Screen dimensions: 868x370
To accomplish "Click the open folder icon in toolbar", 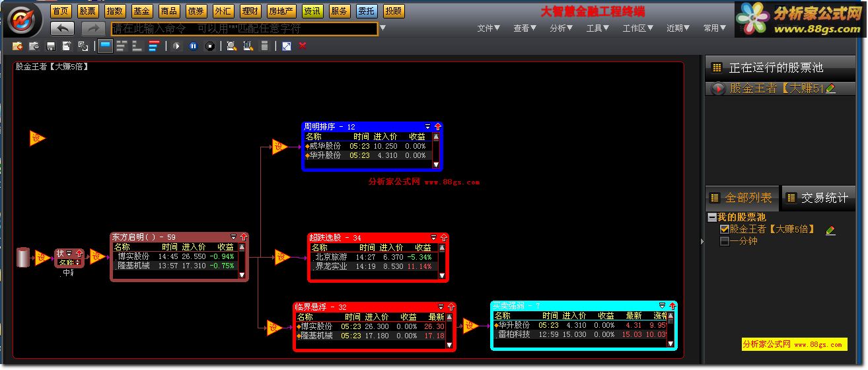I will (x=34, y=46).
